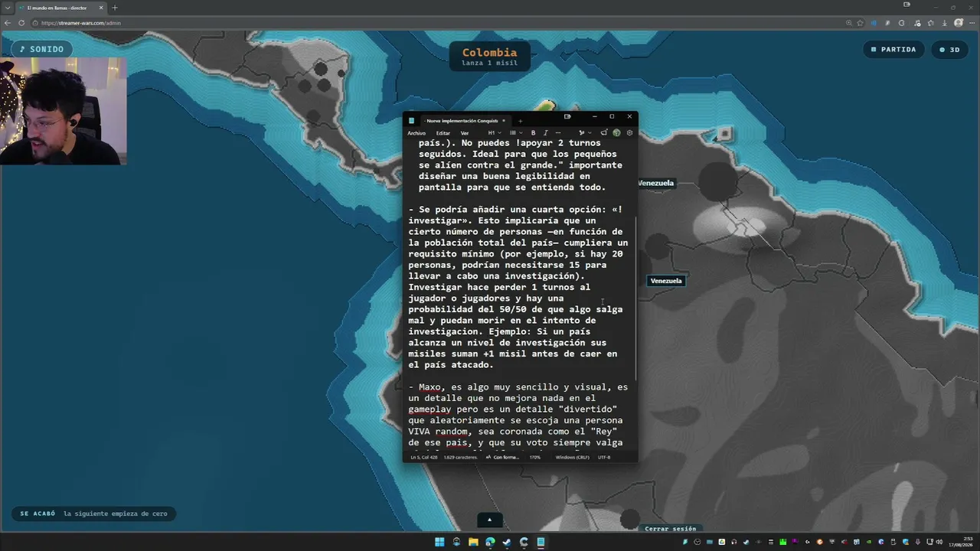Screen dimensions: 980x551
Task: Toggle the SONIDO sound button
Action: point(42,49)
